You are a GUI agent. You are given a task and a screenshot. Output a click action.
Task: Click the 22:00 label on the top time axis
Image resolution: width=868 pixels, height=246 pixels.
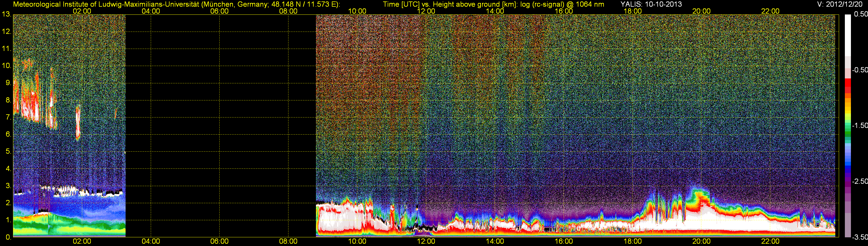(x=770, y=11)
